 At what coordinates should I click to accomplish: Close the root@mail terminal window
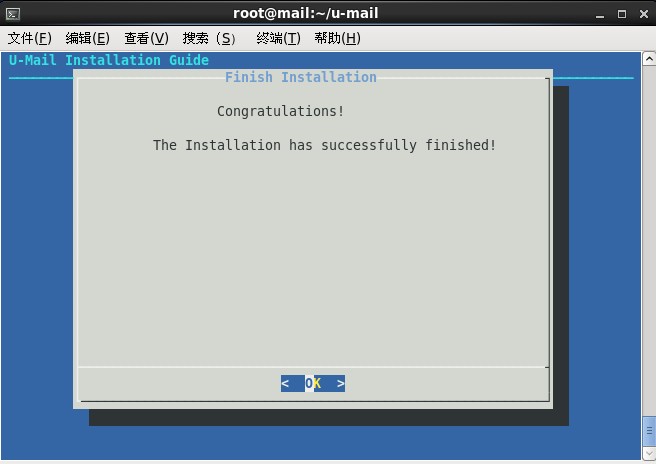click(x=641, y=14)
